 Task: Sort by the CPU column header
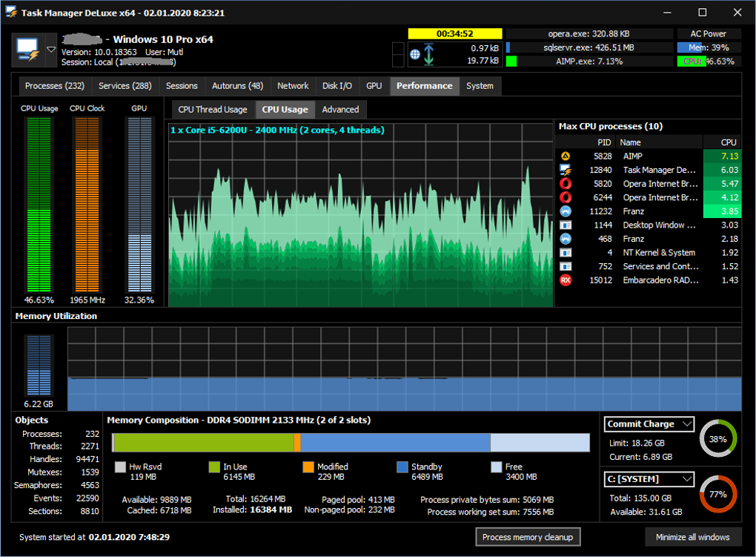[x=729, y=142]
